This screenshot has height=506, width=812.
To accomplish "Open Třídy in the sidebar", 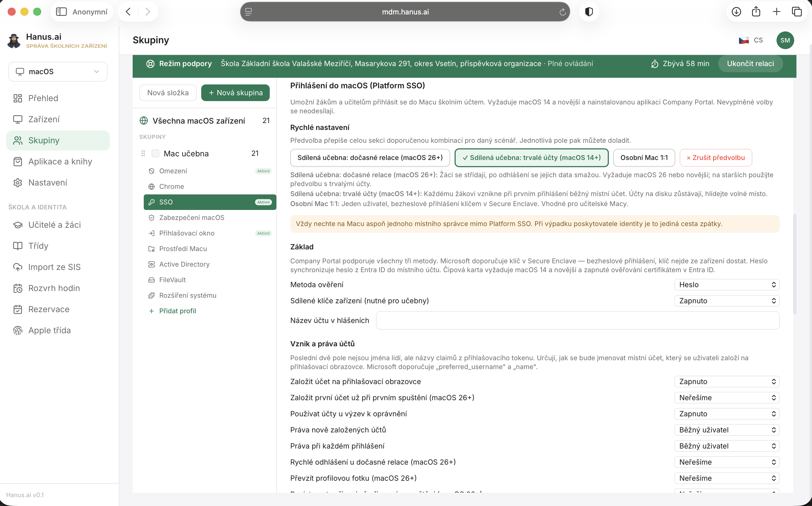I will pyautogui.click(x=58, y=246).
